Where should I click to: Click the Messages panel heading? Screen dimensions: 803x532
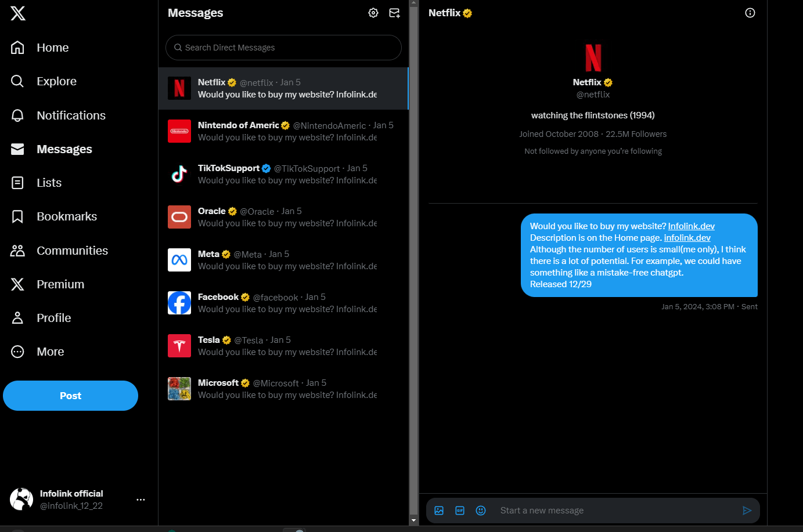[x=196, y=13]
